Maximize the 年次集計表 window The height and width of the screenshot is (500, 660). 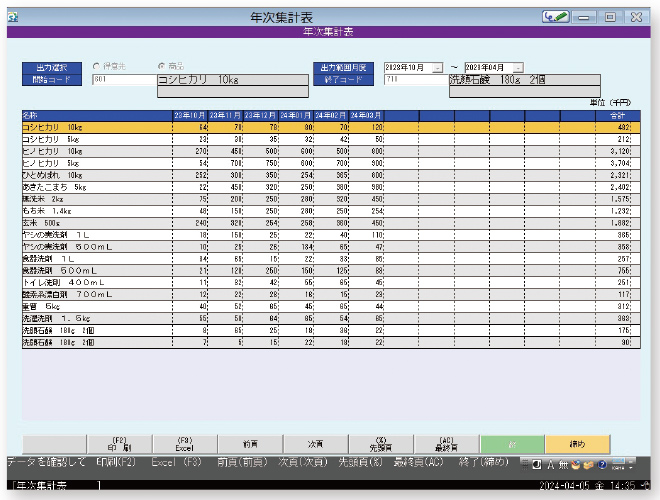point(610,17)
